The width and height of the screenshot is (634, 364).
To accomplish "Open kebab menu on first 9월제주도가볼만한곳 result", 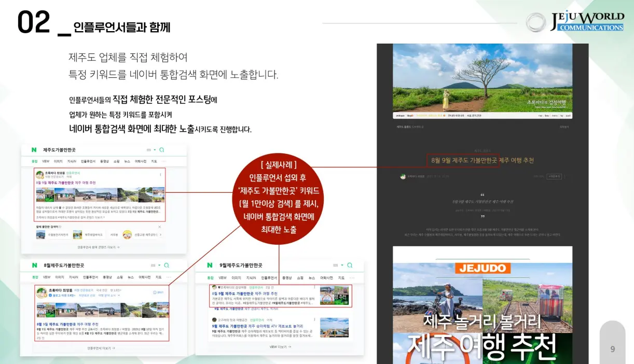I will (314, 287).
